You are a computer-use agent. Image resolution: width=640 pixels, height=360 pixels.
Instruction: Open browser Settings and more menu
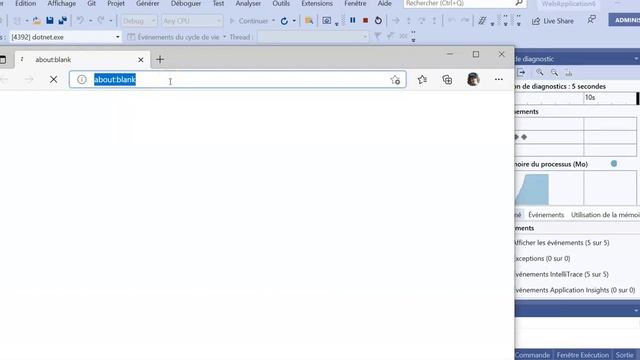499,79
